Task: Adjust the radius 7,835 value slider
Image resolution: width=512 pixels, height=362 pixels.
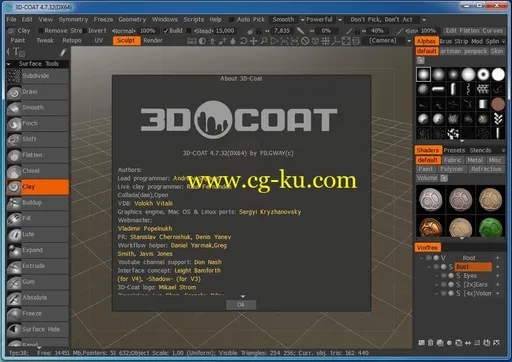Action: tap(282, 31)
